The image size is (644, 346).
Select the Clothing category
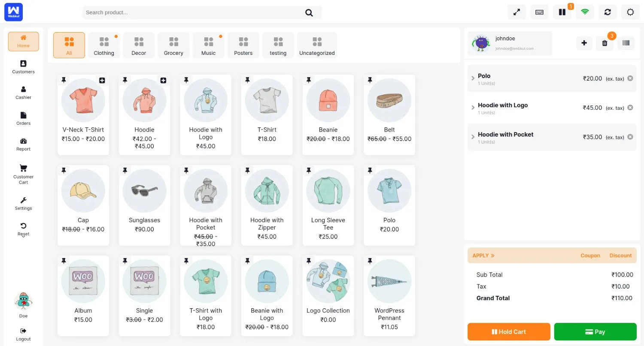click(x=104, y=45)
